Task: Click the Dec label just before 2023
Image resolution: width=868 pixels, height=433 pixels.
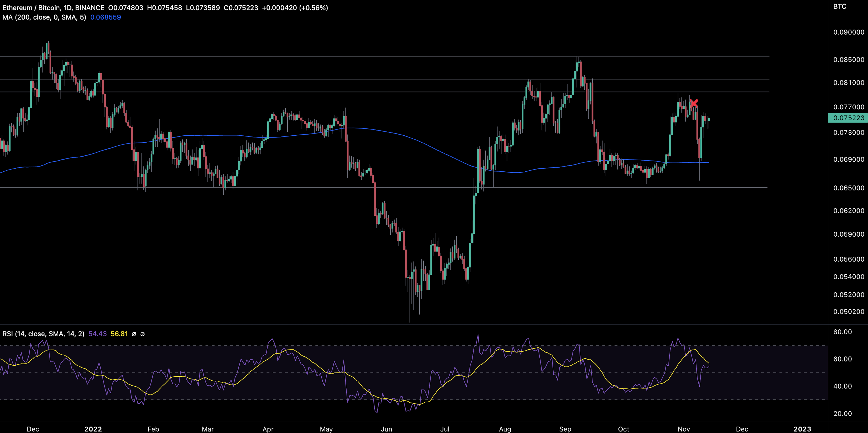Action: (742, 429)
